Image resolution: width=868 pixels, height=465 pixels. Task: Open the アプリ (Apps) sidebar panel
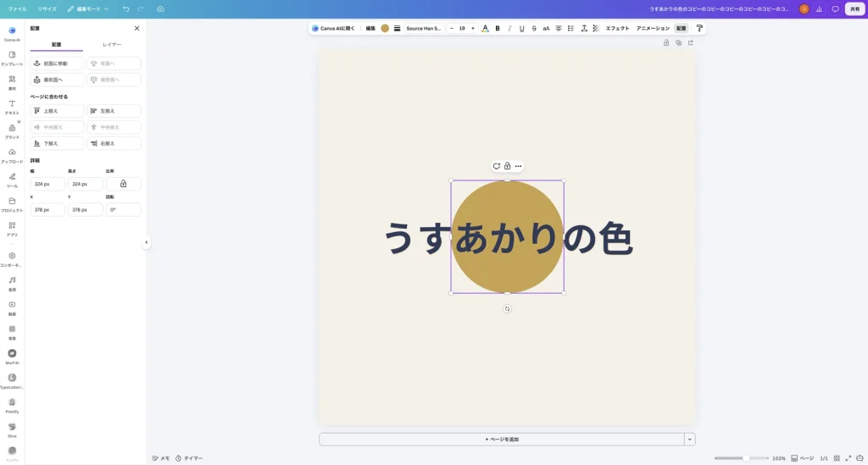[x=12, y=229]
